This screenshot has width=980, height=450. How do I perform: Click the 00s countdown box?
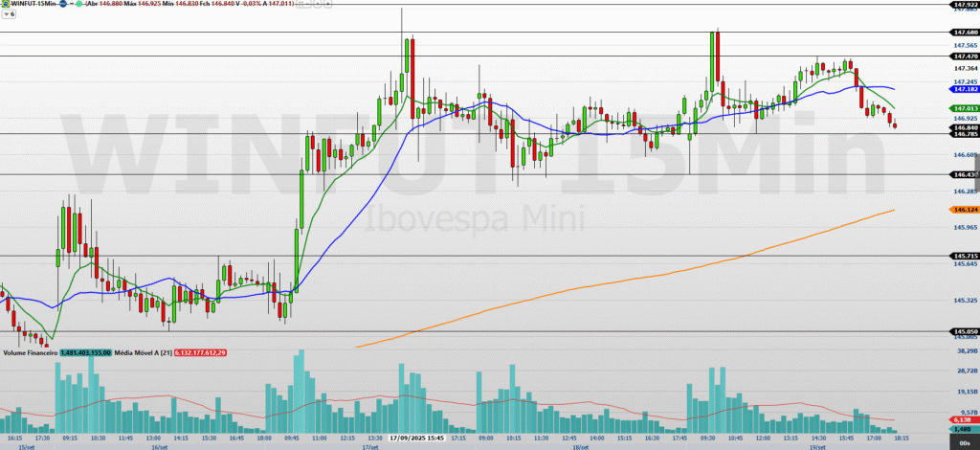coord(965,442)
